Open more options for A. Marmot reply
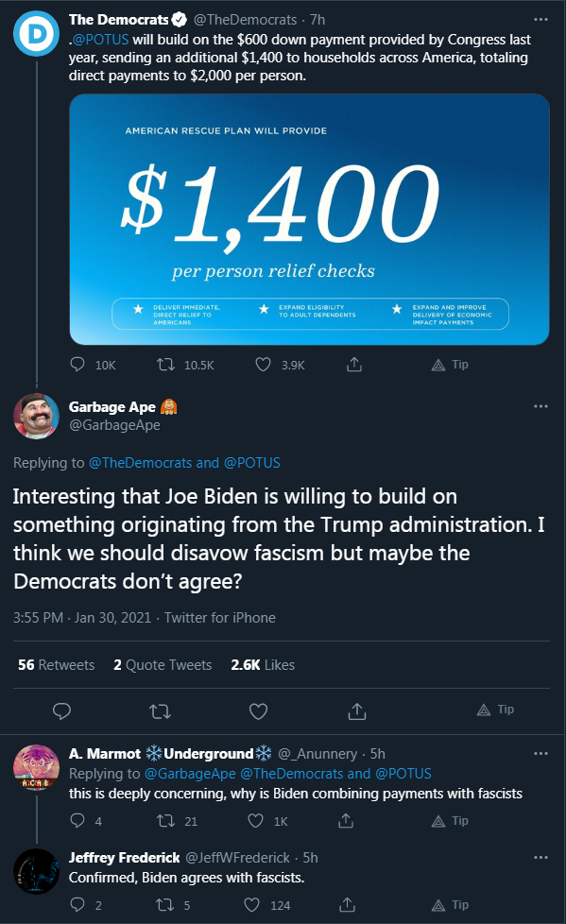 click(540, 754)
